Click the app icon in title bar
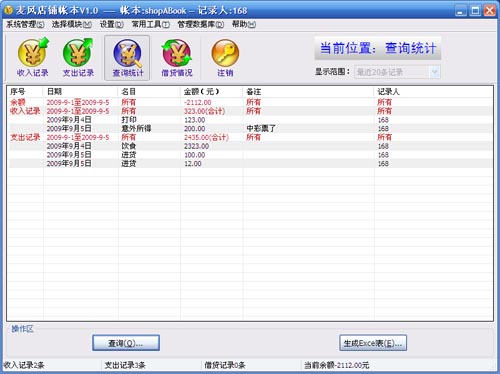This screenshot has width=500, height=374. (8, 10)
